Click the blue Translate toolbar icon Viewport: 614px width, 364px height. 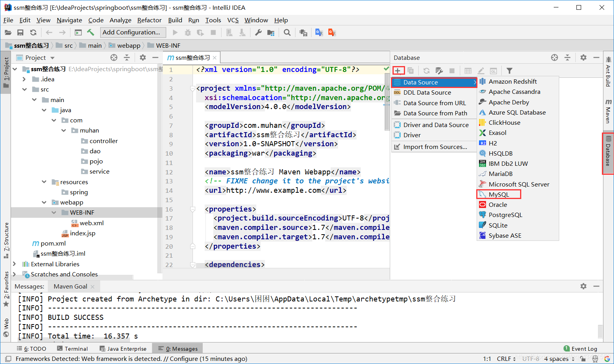click(319, 32)
